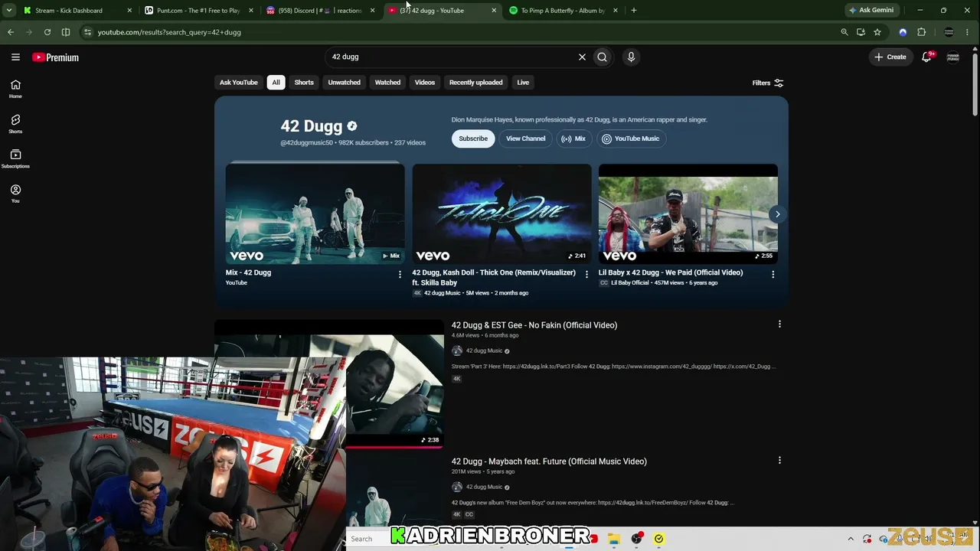Play the We Paid video thumbnail

point(688,214)
